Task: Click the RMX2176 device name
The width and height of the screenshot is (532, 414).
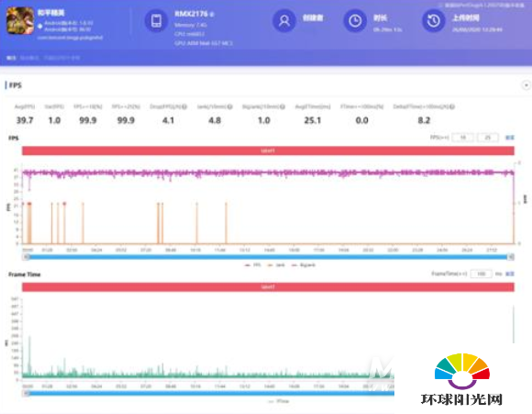Action: (x=191, y=14)
